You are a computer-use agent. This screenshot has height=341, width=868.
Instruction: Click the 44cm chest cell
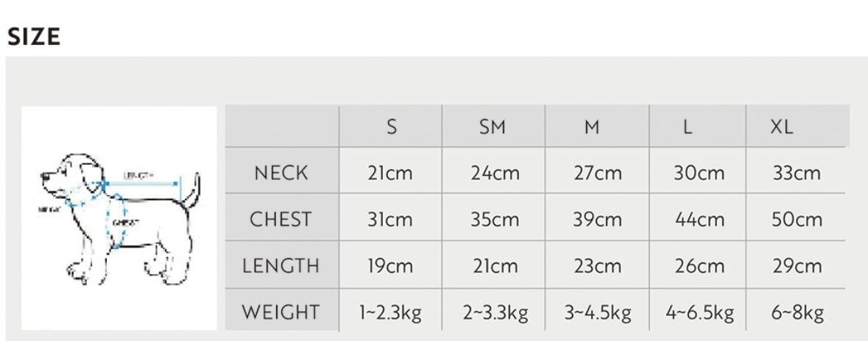[x=699, y=219]
